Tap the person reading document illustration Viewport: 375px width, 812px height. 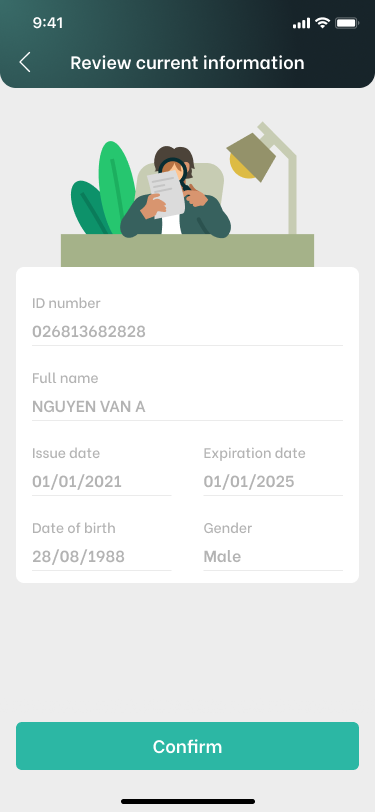click(x=176, y=192)
